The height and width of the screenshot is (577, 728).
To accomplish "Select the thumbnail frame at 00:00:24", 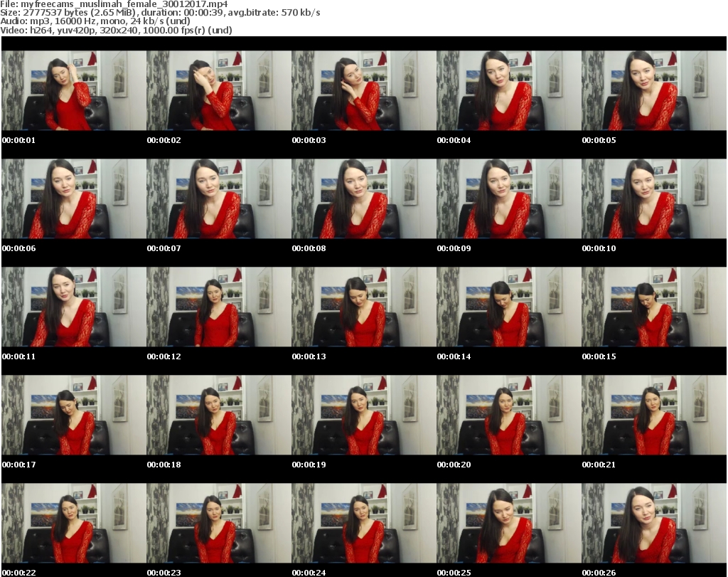I will 363,523.
